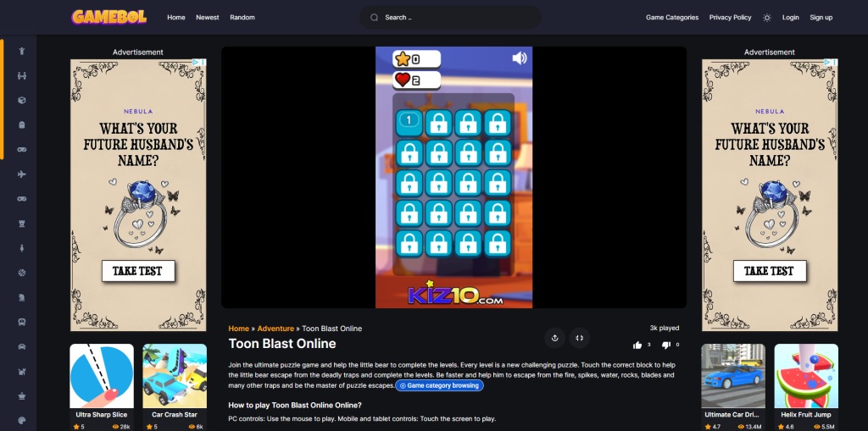Screen dimensions: 868x431
Task: Click into the Search input field
Action: click(x=450, y=17)
